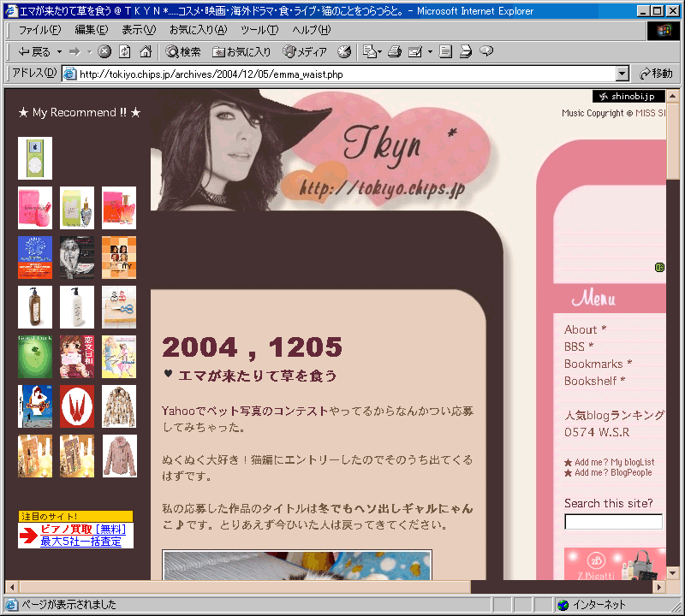This screenshot has width=685, height=616.
Task: Open the About * menu link
Action: coord(585,329)
